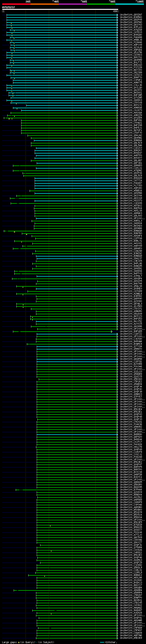Click label UniRef100_B4FZW5

pyautogui.click(x=131, y=95)
